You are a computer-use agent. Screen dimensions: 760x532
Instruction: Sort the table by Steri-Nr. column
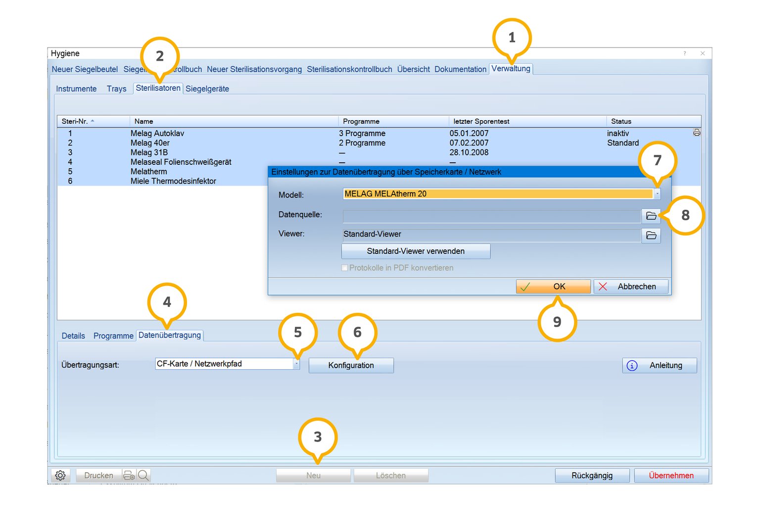(x=75, y=121)
